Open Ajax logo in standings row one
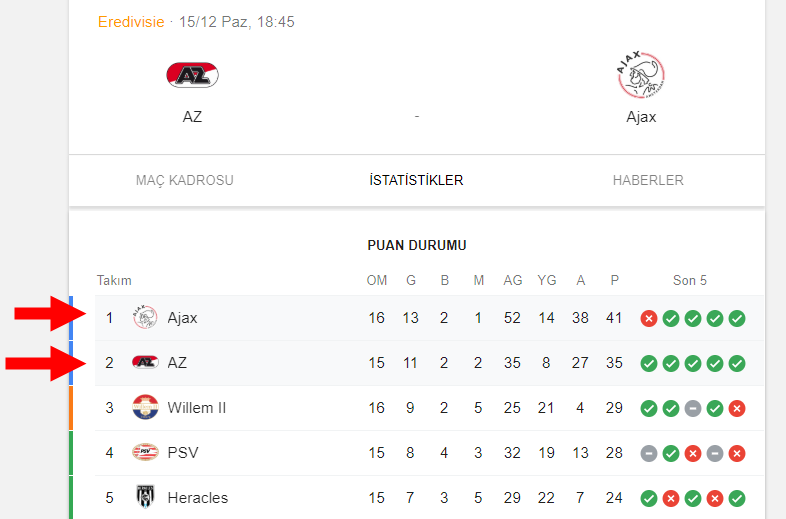Screen dimensions: 786x519 (x=145, y=317)
